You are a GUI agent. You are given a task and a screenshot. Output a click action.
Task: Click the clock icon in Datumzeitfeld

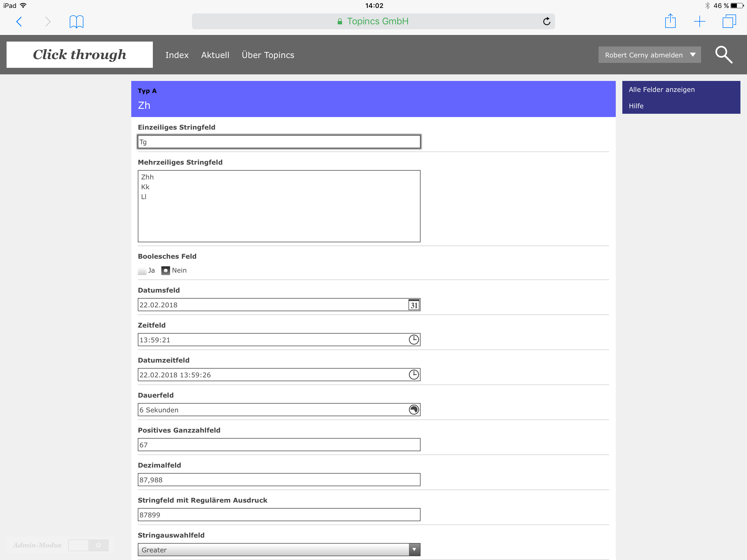pos(414,375)
